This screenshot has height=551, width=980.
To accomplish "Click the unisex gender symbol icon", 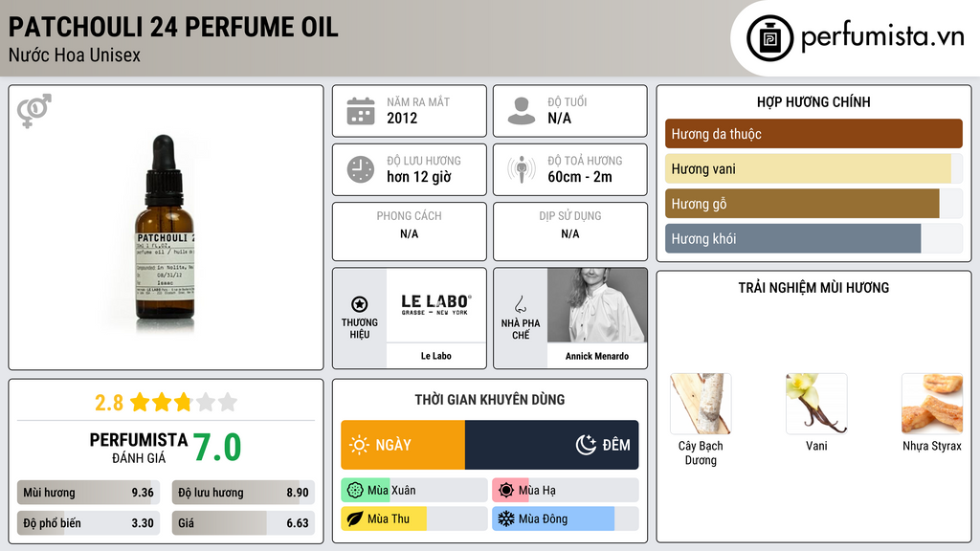I will [x=33, y=112].
